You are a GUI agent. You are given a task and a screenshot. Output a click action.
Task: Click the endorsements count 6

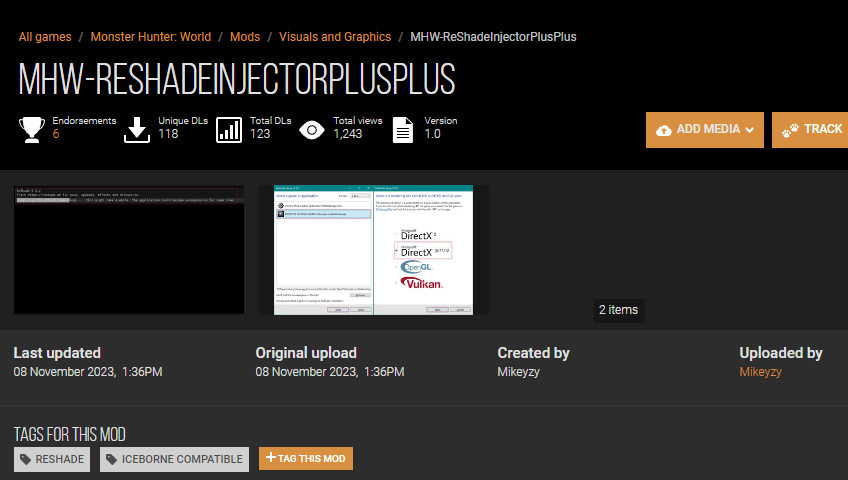[x=56, y=134]
